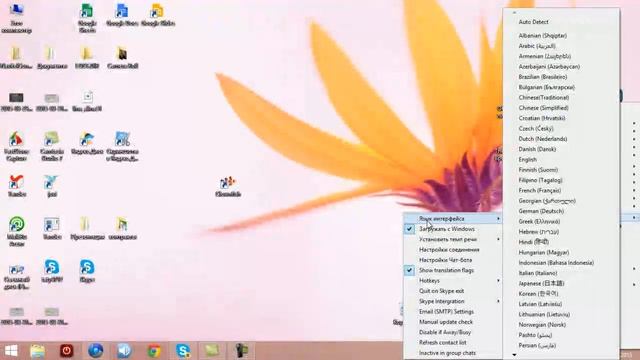Click the Windows Start button

click(11, 351)
